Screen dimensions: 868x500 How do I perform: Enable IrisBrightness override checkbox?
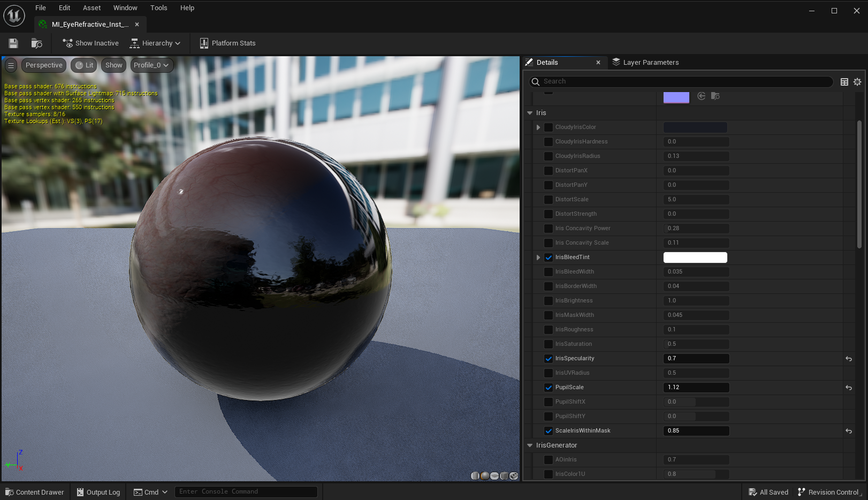coord(549,301)
